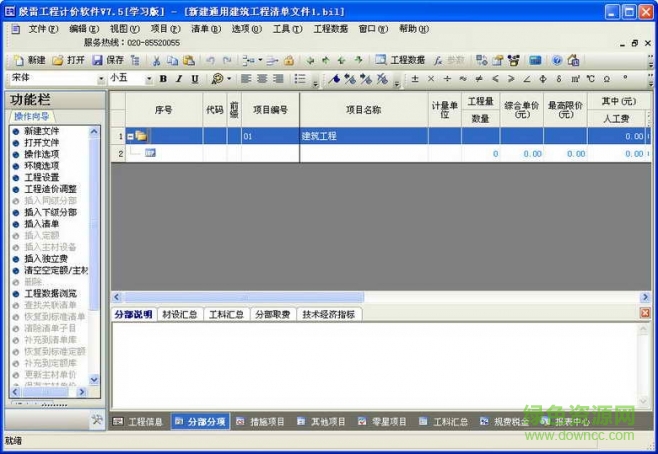Click 工程造价调整 in the sidebar
The height and width of the screenshot is (454, 658).
click(x=50, y=189)
